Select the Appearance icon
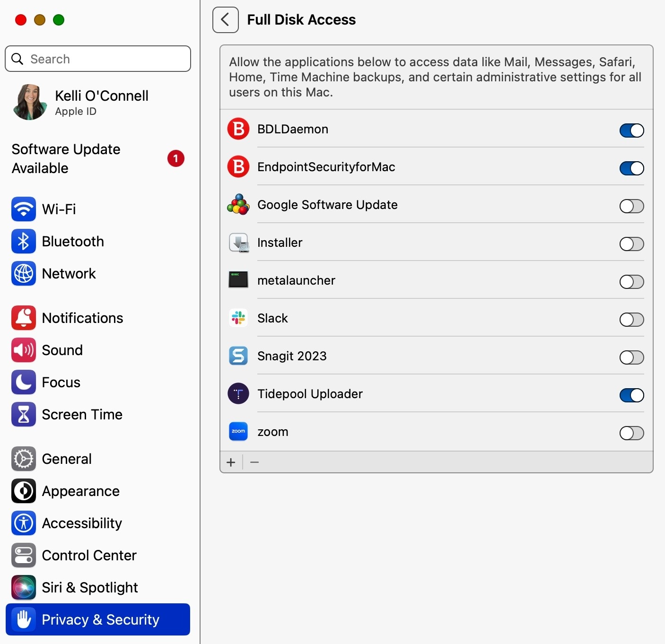This screenshot has height=644, width=665. click(24, 491)
